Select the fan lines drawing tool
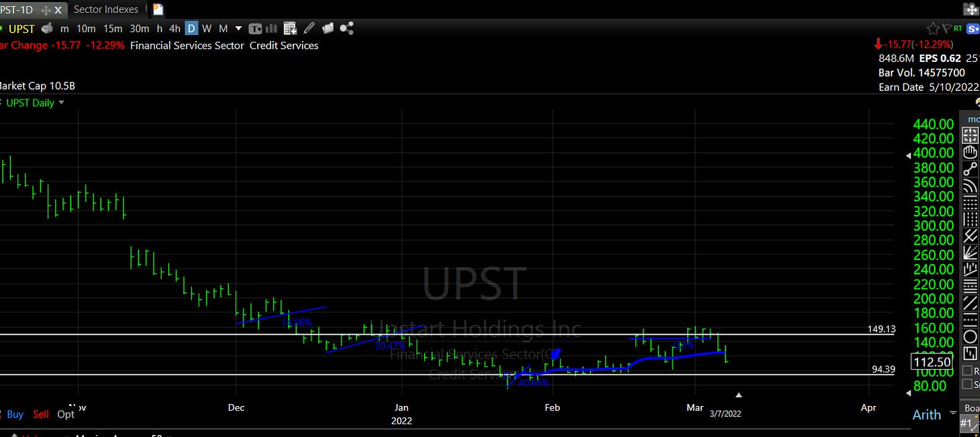The width and height of the screenshot is (980, 437). tap(970, 253)
